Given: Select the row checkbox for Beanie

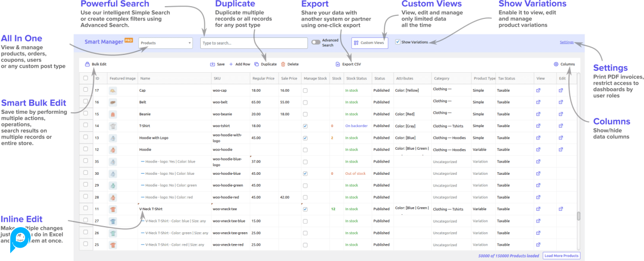Looking at the screenshot, I should [x=85, y=114].
